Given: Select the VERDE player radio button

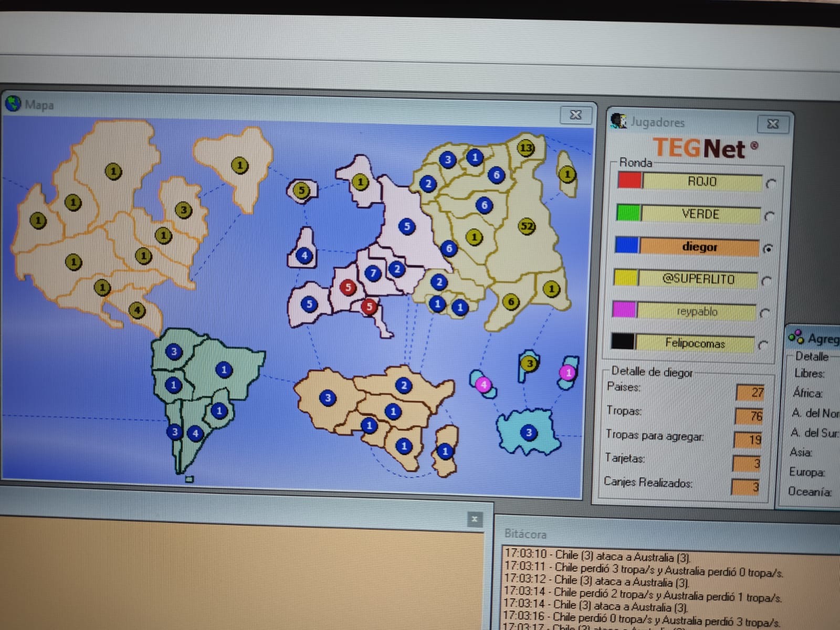Looking at the screenshot, I should click(x=769, y=216).
